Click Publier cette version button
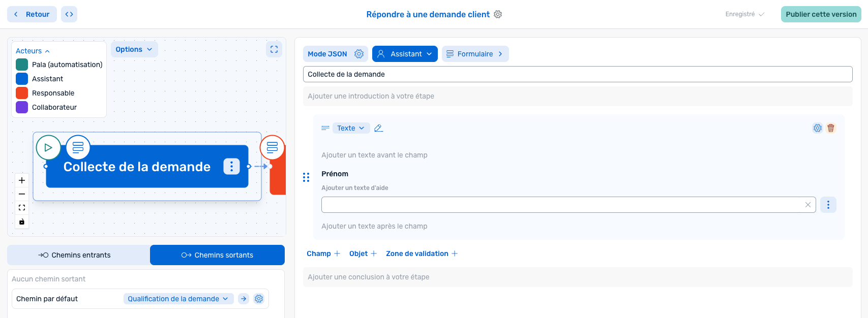The image size is (868, 318). [821, 14]
